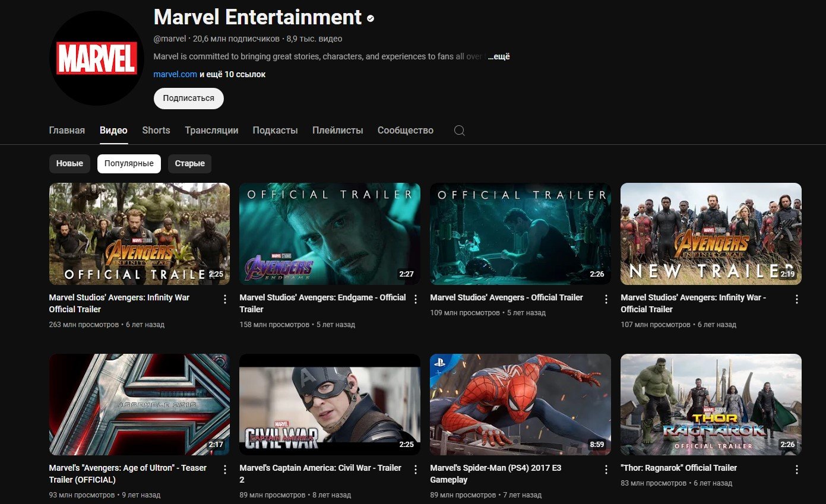The height and width of the screenshot is (504, 826).
Task: Open title '"Thor: Ragnarok" Official Trailer'
Action: [x=679, y=468]
